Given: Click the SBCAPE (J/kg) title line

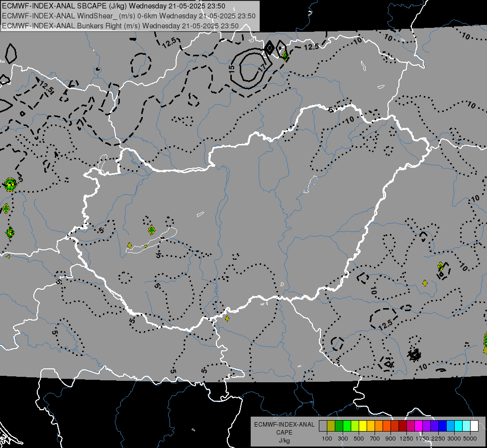Looking at the screenshot, I should [114, 6].
